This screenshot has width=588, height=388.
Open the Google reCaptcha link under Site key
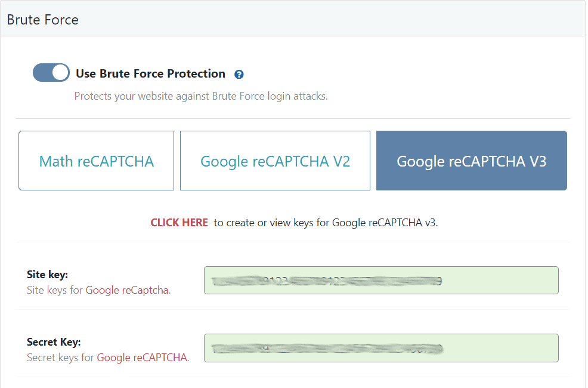tap(127, 290)
